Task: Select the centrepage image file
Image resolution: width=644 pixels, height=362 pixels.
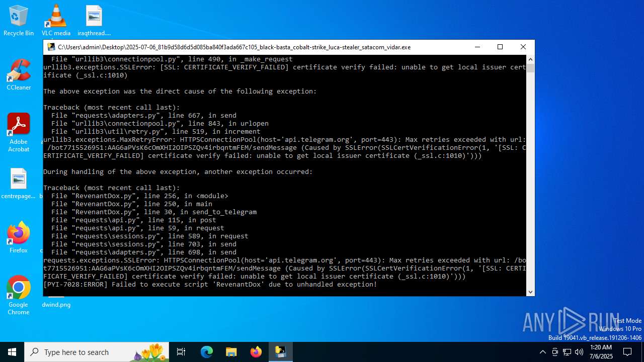Action: pos(19,184)
